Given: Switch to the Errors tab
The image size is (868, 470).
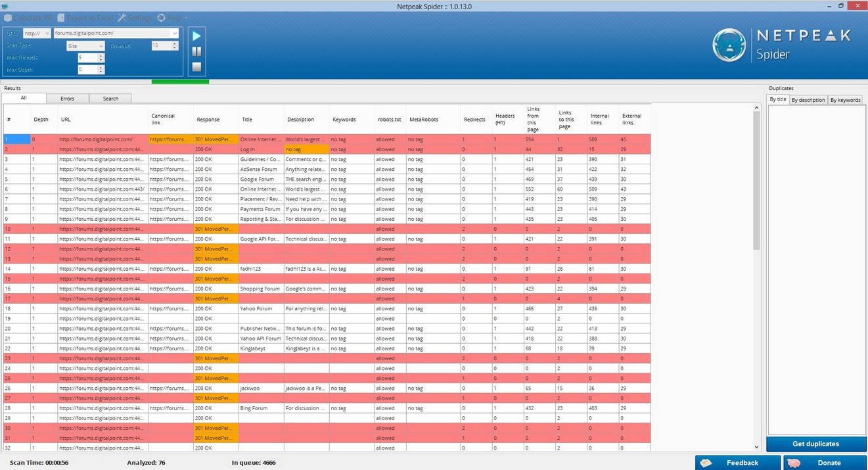Looking at the screenshot, I should 68,99.
